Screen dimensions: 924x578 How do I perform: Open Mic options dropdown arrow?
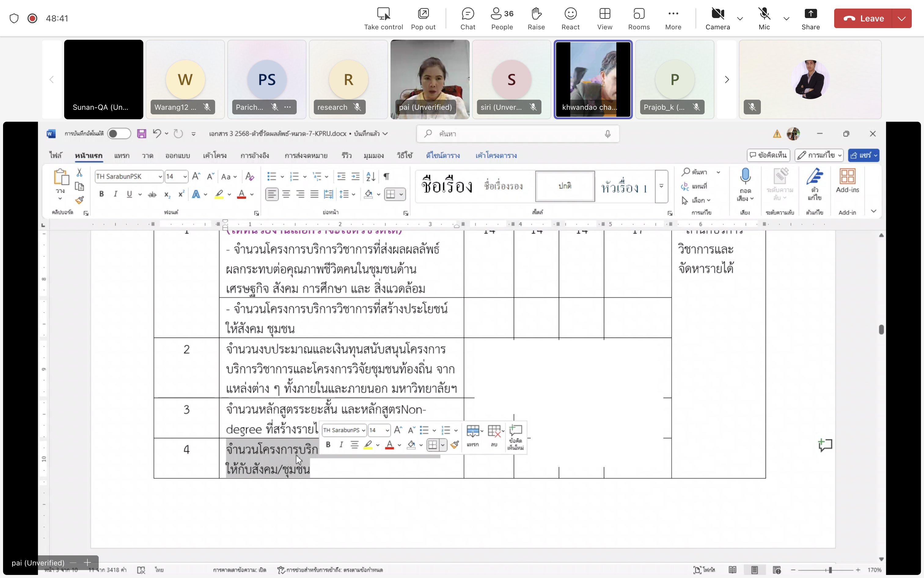786,18
